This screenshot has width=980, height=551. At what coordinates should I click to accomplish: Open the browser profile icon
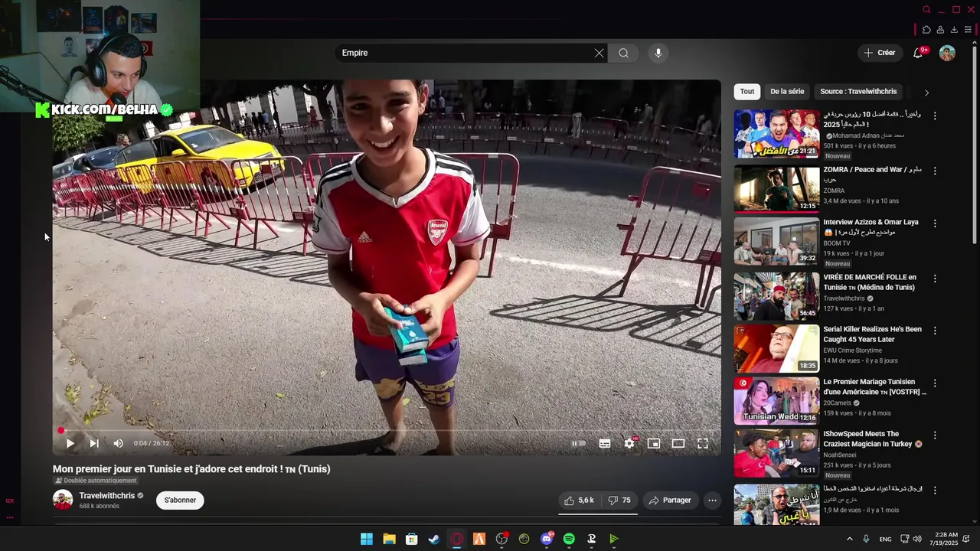click(x=940, y=30)
